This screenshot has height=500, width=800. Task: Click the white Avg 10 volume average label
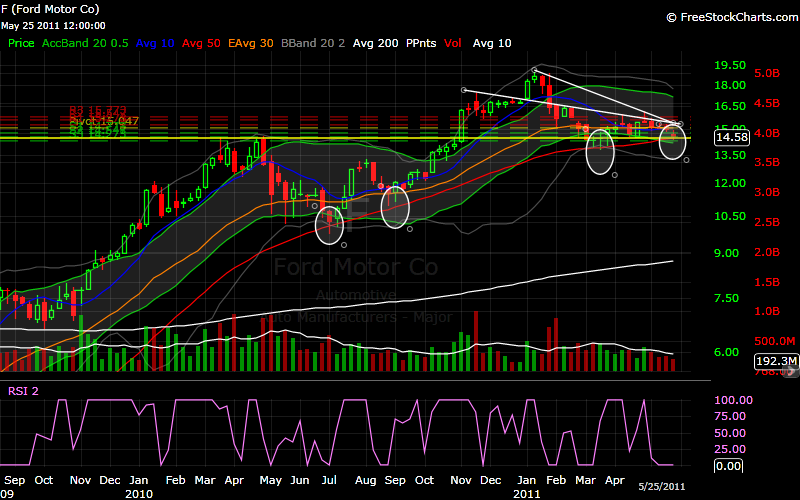click(x=492, y=43)
